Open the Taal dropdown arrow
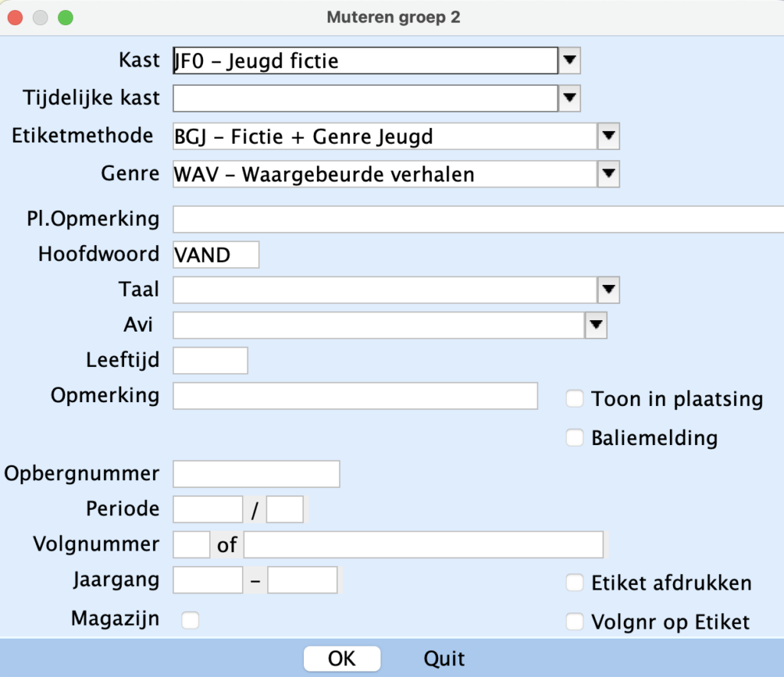Viewport: 784px width, 677px height. click(608, 289)
